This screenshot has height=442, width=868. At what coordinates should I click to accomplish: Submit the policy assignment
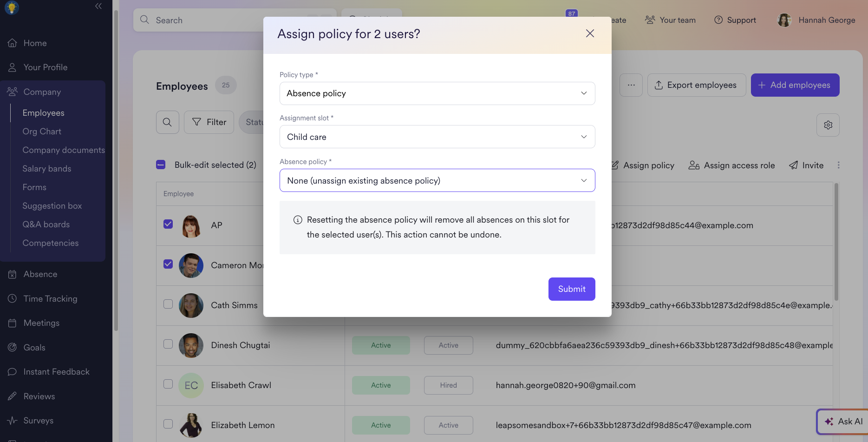click(x=572, y=289)
